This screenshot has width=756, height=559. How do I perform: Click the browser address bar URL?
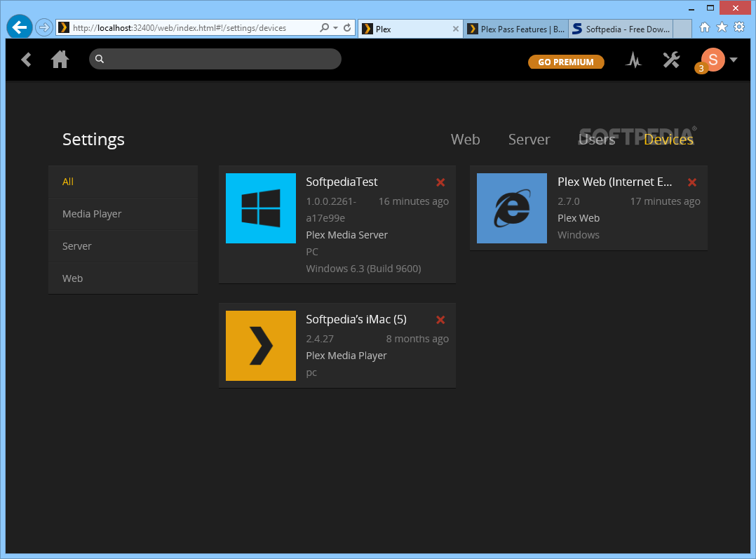180,28
